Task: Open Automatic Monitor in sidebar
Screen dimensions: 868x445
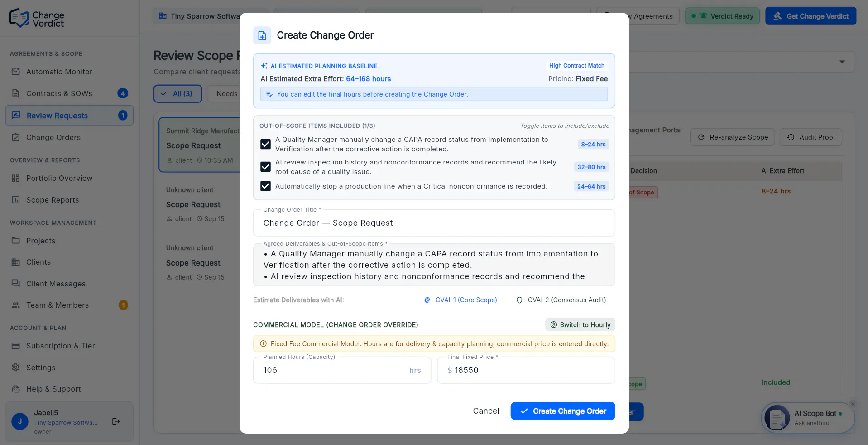Action: tap(69, 72)
